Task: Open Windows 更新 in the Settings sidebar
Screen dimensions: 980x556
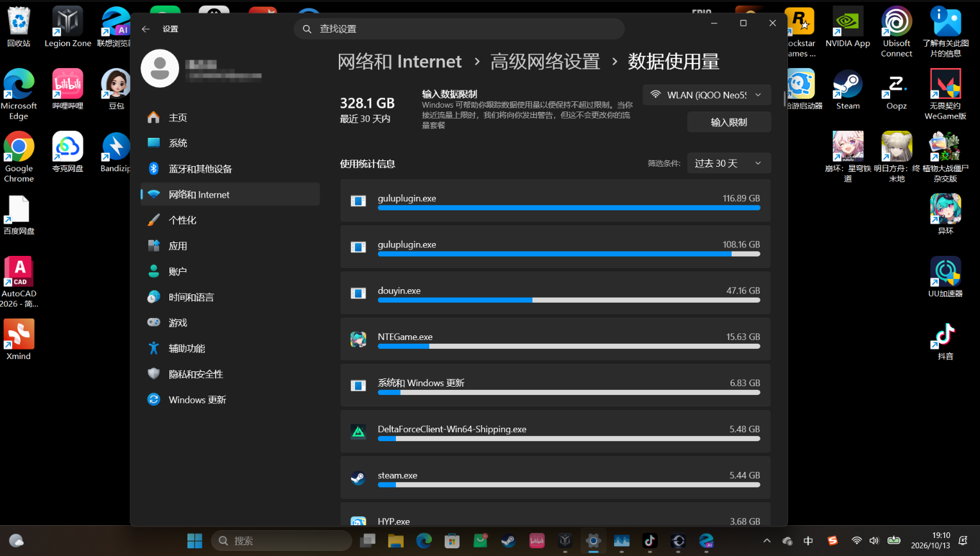Action: [230, 400]
